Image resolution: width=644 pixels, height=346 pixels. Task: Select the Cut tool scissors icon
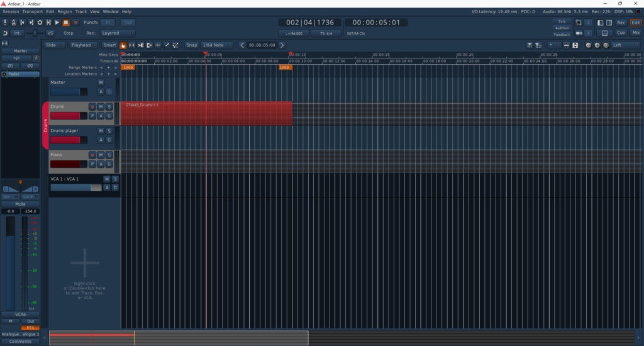(x=140, y=45)
